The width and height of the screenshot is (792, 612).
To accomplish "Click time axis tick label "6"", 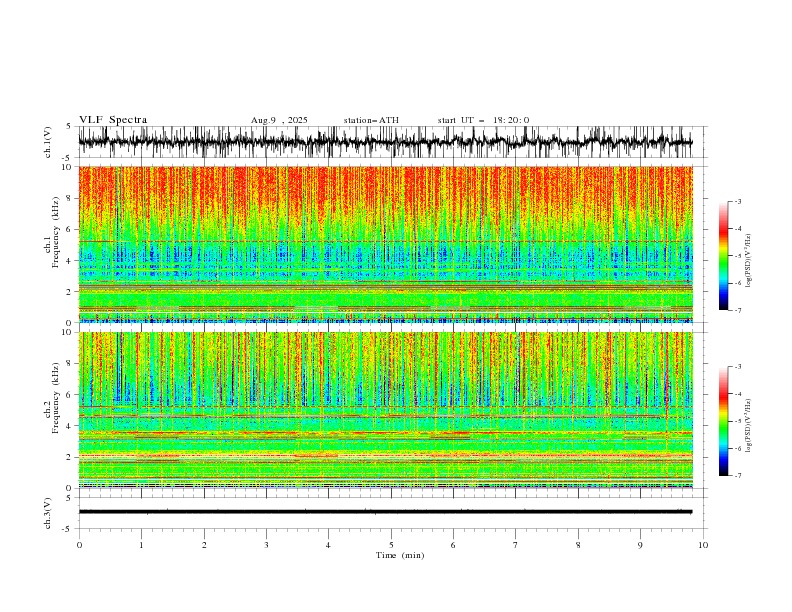I will 454,545.
